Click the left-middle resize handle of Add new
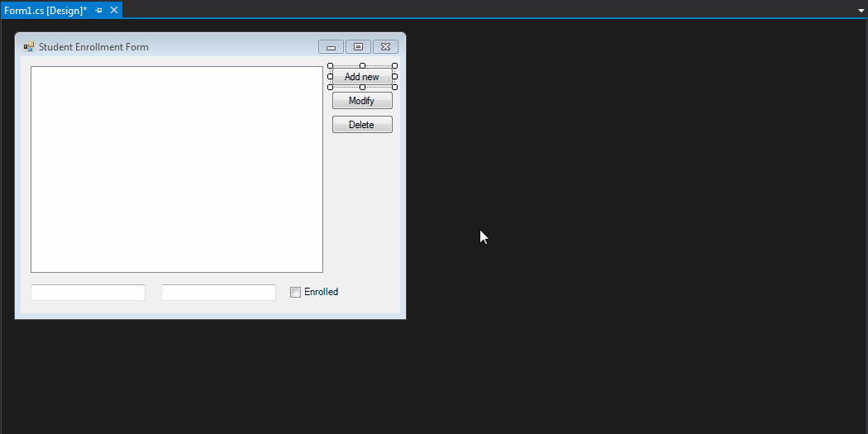868x434 pixels. pos(331,77)
